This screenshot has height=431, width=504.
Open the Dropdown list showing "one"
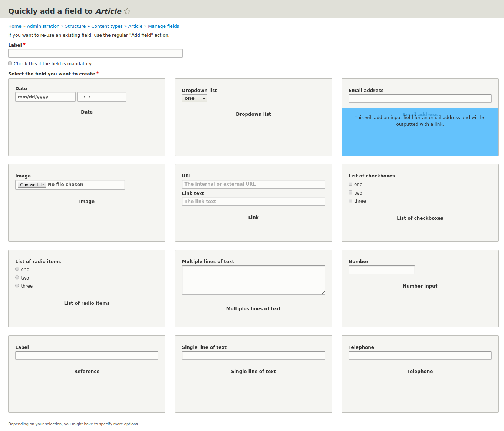[x=194, y=98]
